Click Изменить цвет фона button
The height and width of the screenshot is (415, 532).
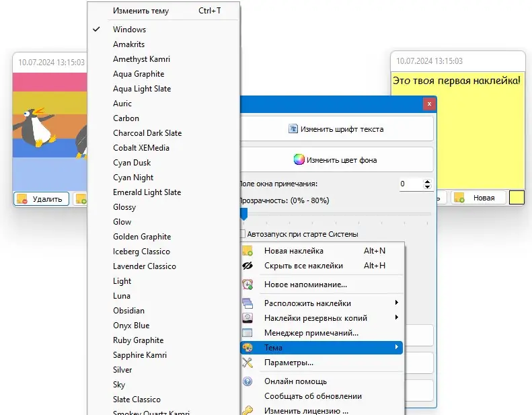(336, 159)
